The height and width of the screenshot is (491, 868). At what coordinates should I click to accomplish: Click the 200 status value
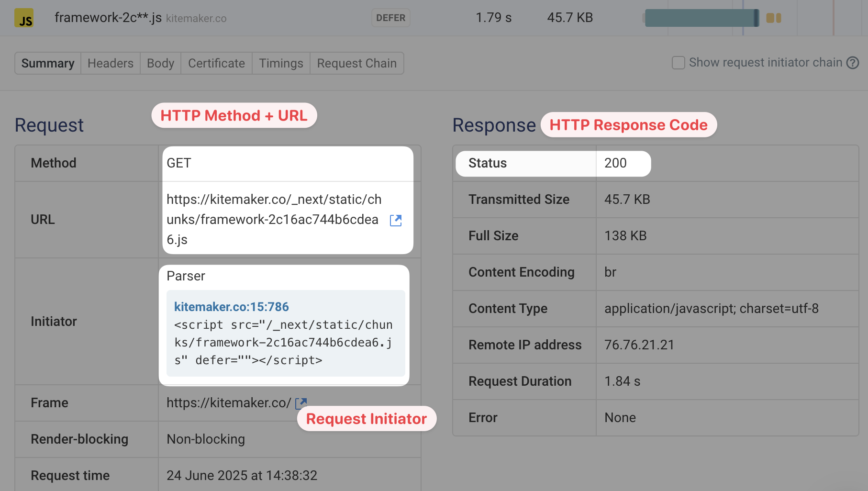pyautogui.click(x=615, y=163)
